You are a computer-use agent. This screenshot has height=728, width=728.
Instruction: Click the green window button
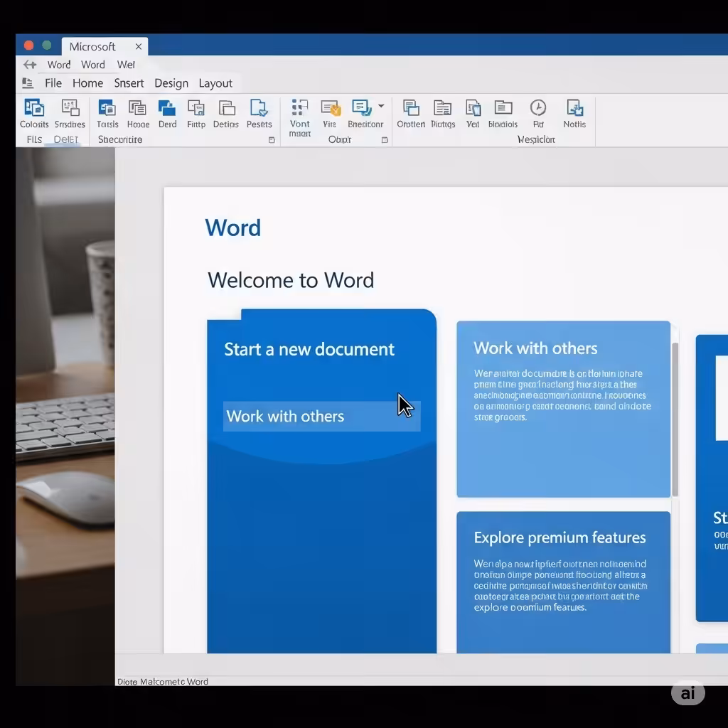46,45
